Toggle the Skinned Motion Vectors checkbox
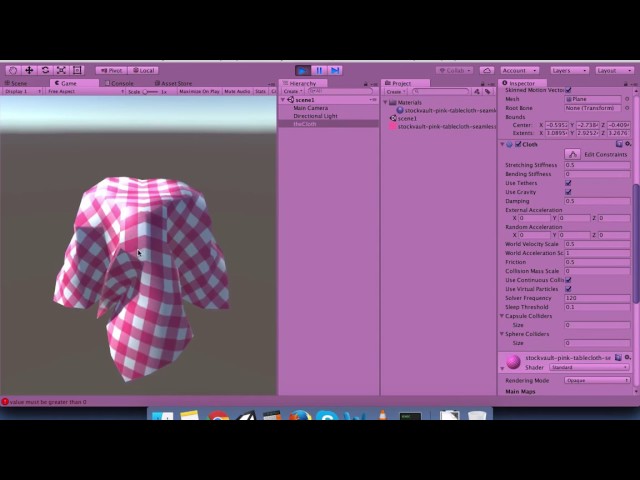 click(568, 90)
